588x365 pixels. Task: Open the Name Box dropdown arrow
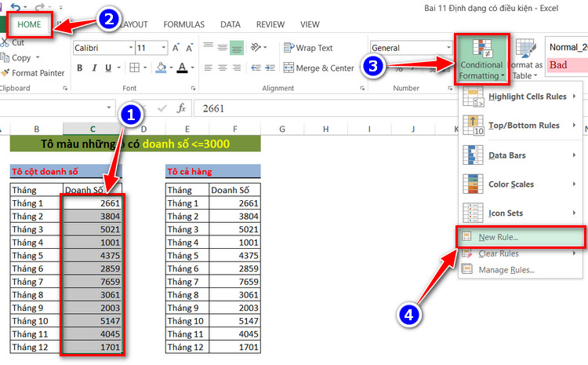109,108
